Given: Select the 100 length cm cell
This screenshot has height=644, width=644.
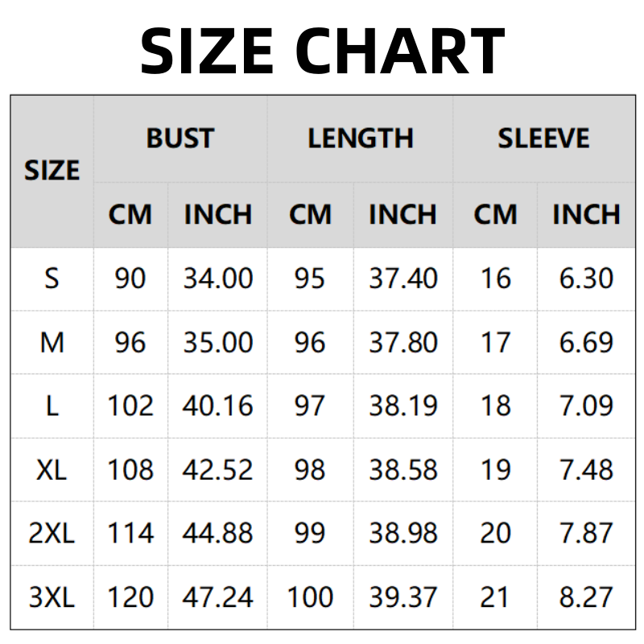Looking at the screenshot, I should pos(310,597).
